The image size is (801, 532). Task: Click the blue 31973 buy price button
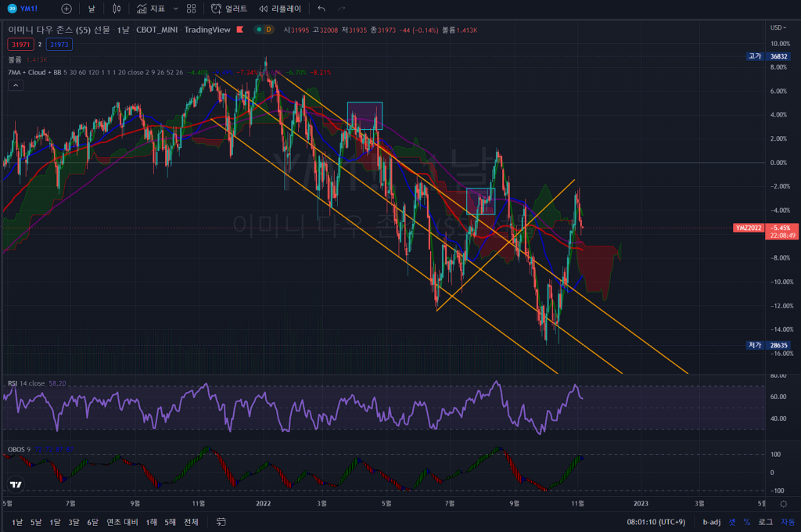pyautogui.click(x=59, y=45)
